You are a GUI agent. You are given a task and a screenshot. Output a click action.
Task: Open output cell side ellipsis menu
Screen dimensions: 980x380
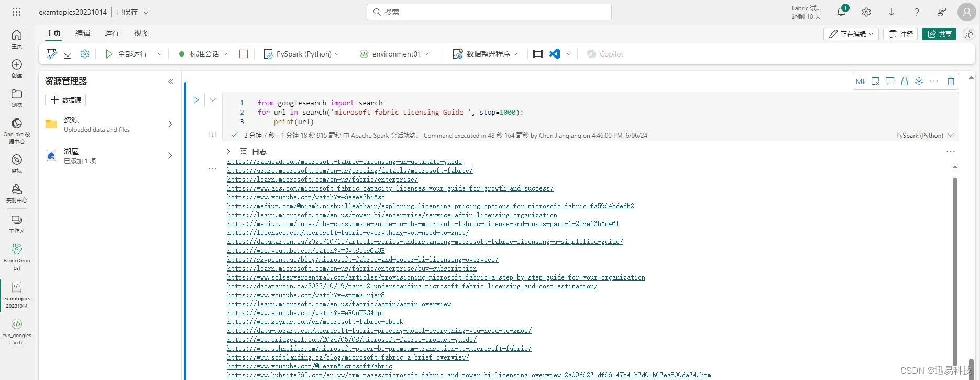213,169
